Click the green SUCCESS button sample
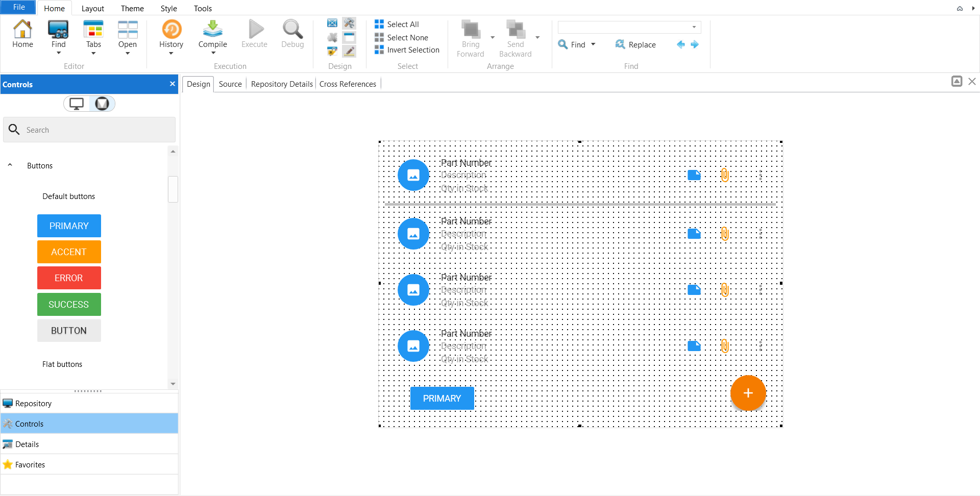980x496 pixels. tap(69, 304)
